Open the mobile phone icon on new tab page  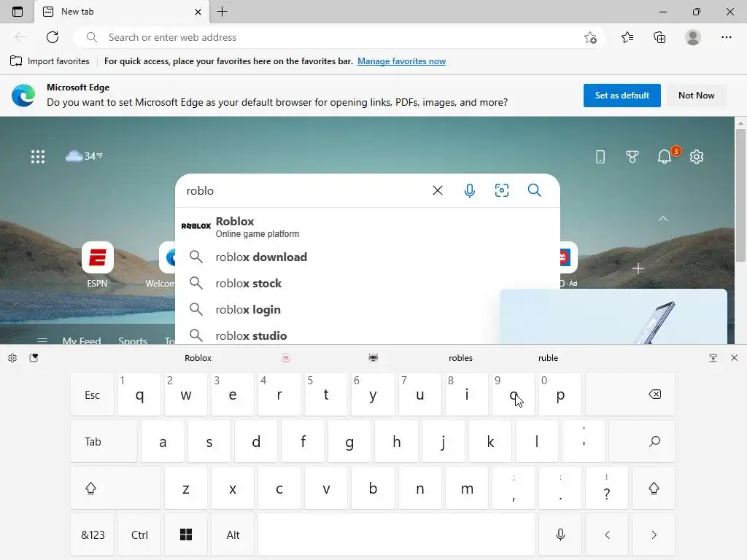[600, 157]
